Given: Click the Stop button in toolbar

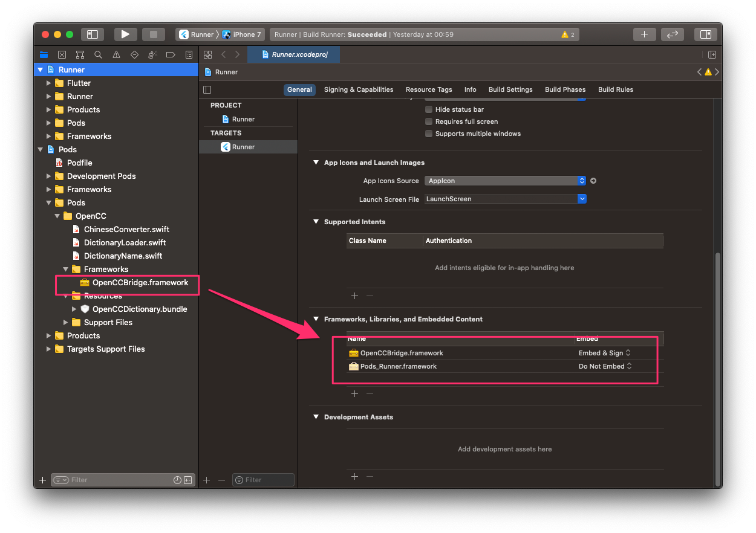Looking at the screenshot, I should [154, 34].
